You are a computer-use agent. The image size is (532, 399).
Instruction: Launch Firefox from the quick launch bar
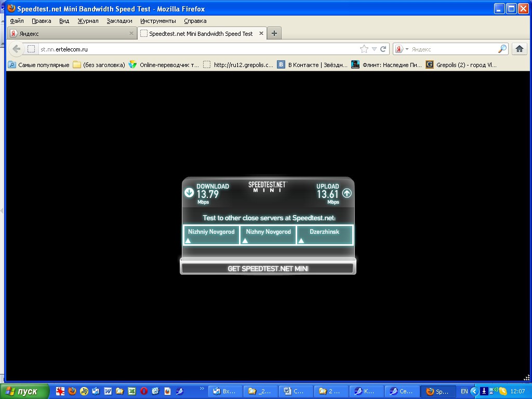click(72, 391)
